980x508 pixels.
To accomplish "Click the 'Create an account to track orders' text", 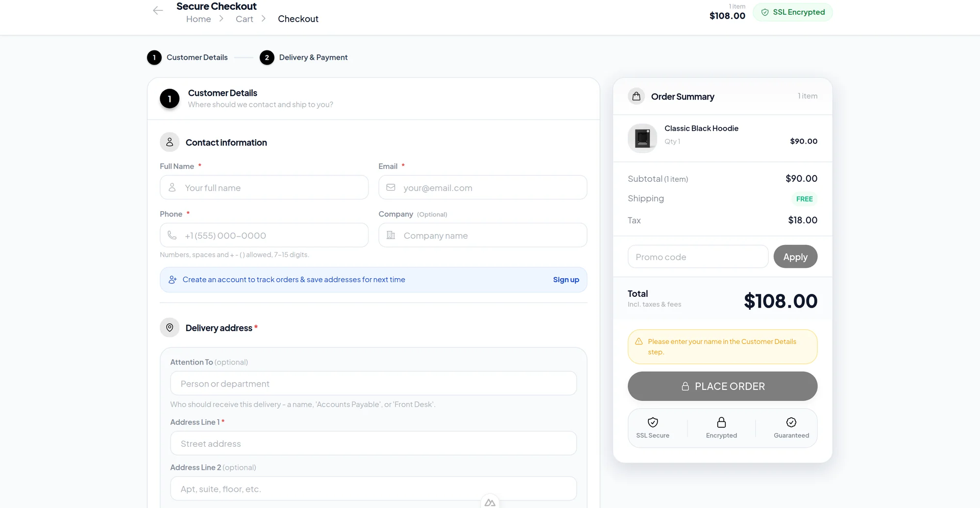I will coord(294,280).
